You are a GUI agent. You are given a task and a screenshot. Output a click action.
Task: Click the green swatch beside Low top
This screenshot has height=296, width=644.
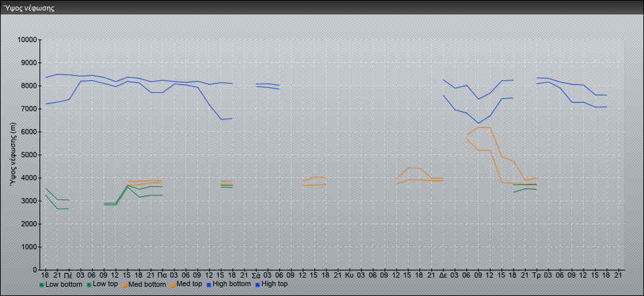pyautogui.click(x=89, y=284)
